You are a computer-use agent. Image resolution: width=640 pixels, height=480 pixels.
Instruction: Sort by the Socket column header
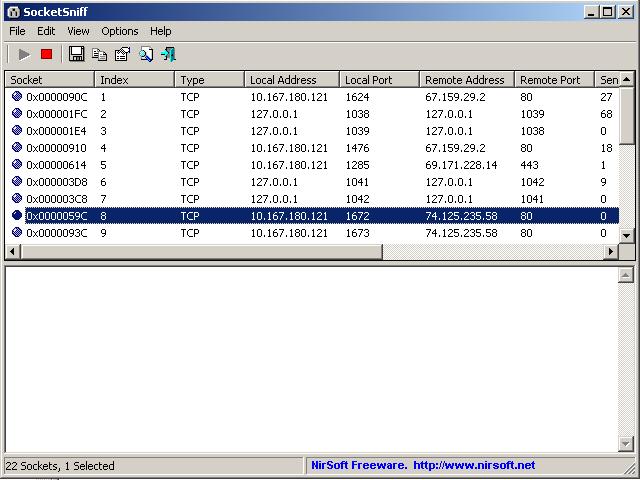click(49, 80)
